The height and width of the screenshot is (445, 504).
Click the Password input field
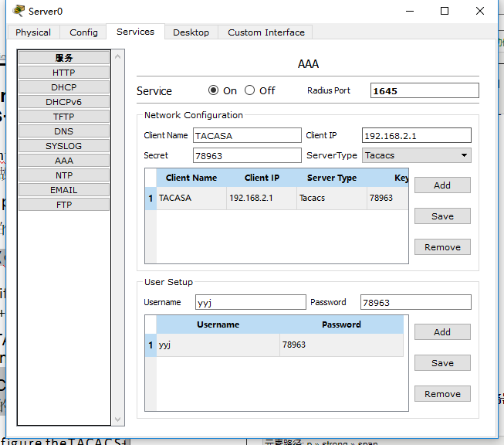click(415, 302)
